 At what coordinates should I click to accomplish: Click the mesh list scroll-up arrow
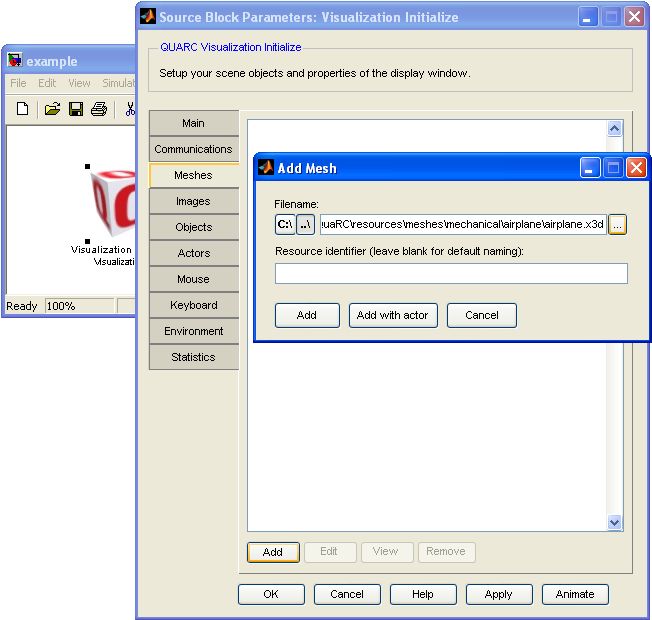pos(615,128)
